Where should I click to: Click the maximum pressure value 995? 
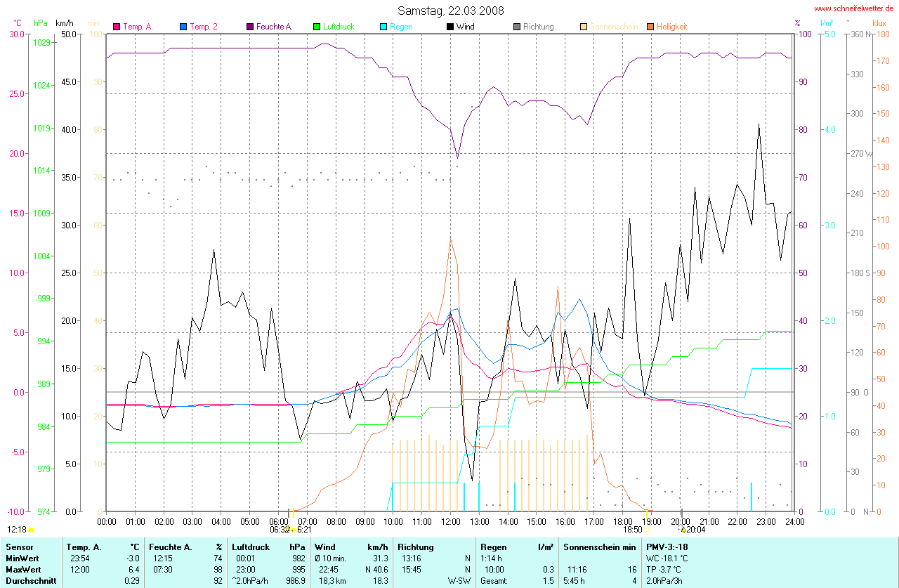tap(298, 569)
